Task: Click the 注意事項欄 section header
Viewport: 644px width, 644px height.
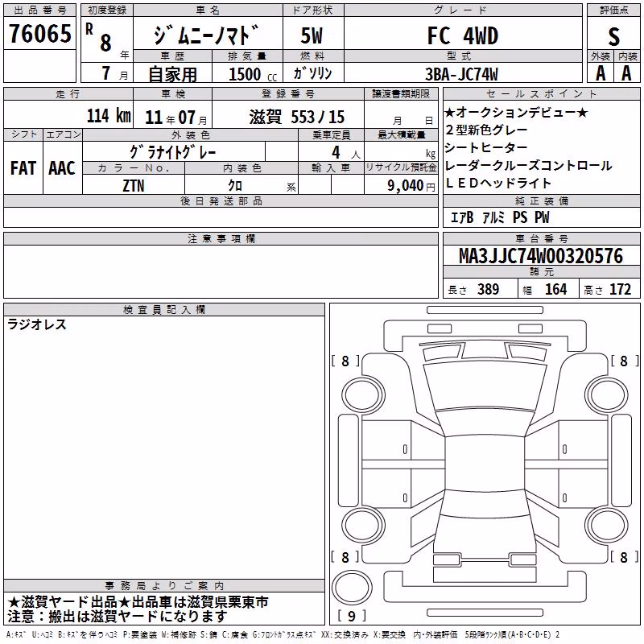Action: tap(221, 238)
